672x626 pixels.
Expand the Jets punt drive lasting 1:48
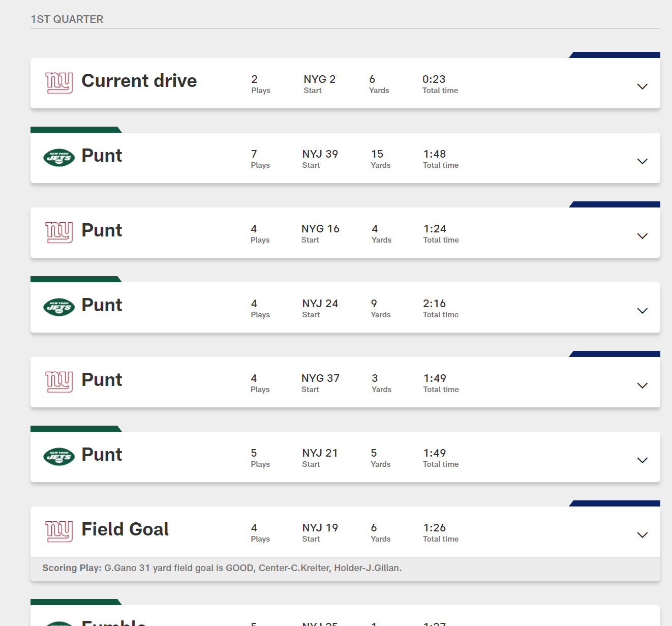pos(642,161)
